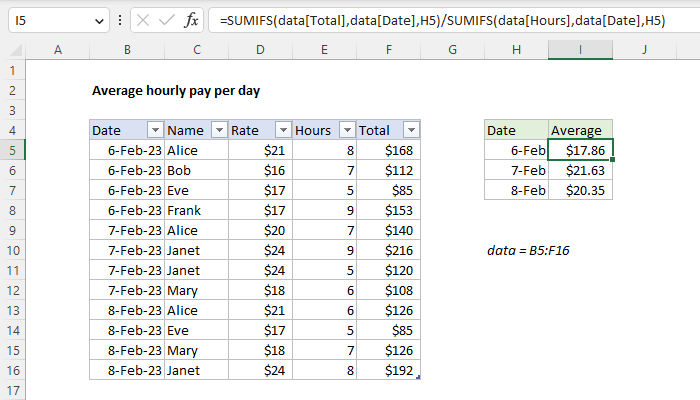
Task: Select summary date cell 6-Feb
Action: click(x=517, y=150)
